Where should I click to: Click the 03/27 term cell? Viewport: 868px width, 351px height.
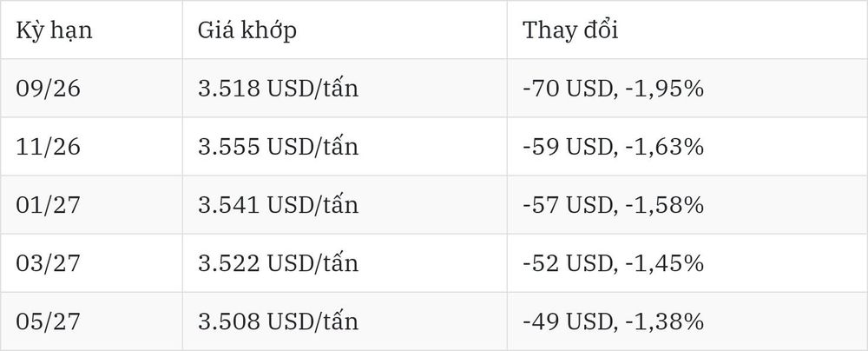(91, 263)
